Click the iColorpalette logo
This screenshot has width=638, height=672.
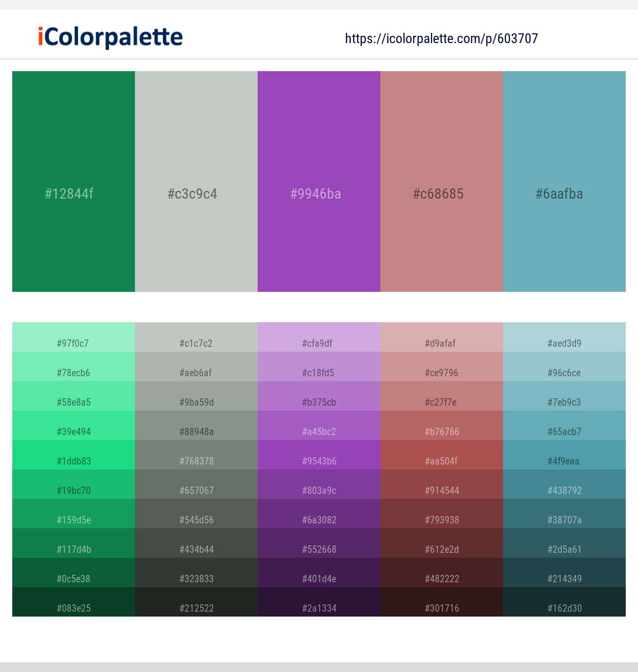110,37
